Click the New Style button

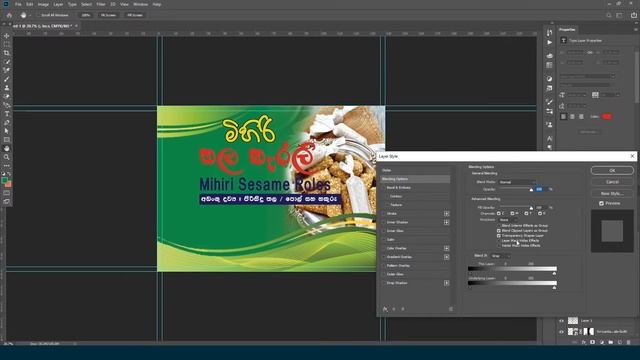click(612, 193)
